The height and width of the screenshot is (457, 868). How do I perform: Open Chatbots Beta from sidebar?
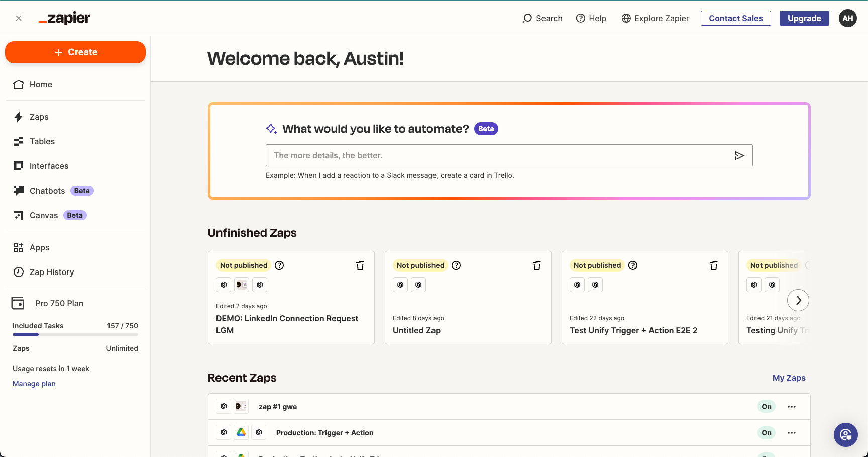[x=47, y=191]
